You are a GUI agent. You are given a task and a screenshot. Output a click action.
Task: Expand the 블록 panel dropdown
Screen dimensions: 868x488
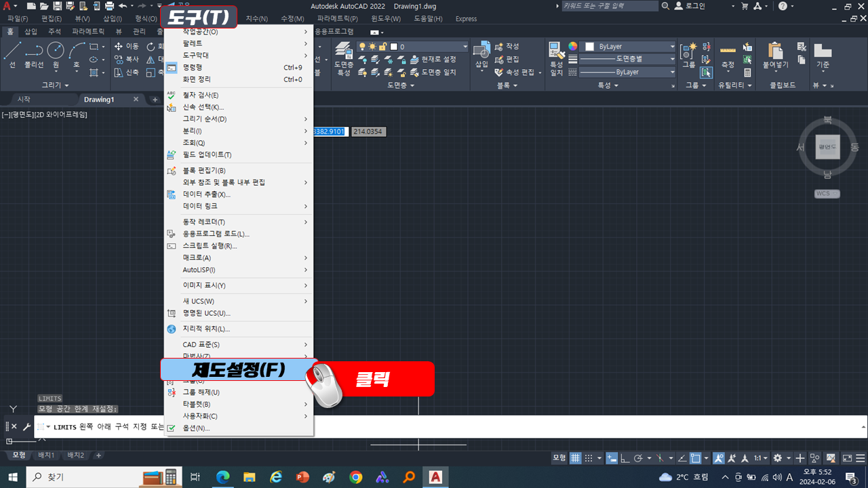pyautogui.click(x=507, y=85)
